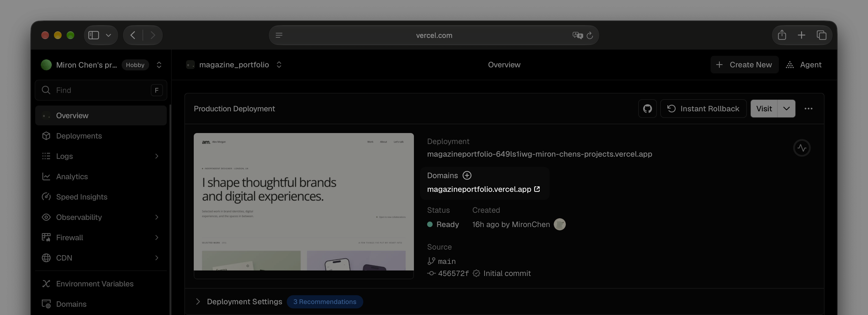This screenshot has width=868, height=315.
Task: Toggle the Safari sidebar button
Action: click(94, 35)
